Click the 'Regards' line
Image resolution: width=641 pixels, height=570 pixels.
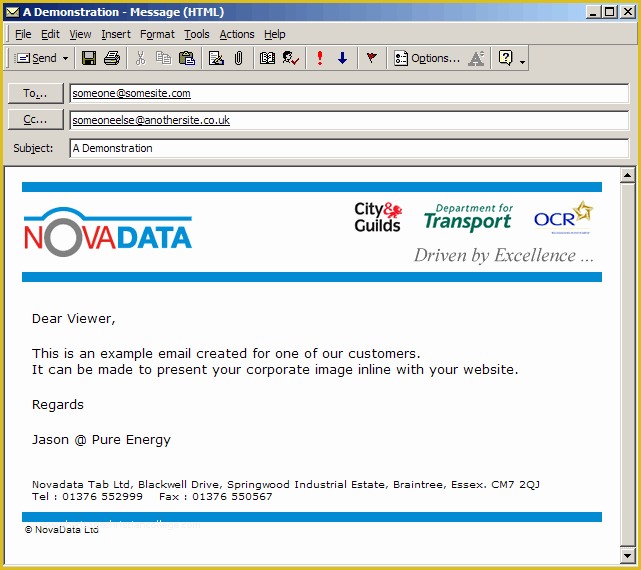pyautogui.click(x=58, y=404)
